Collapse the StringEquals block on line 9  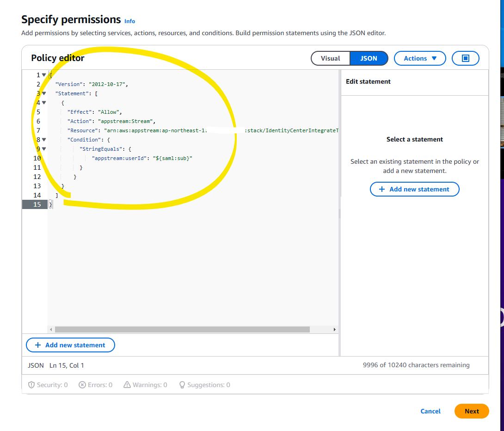(44, 149)
